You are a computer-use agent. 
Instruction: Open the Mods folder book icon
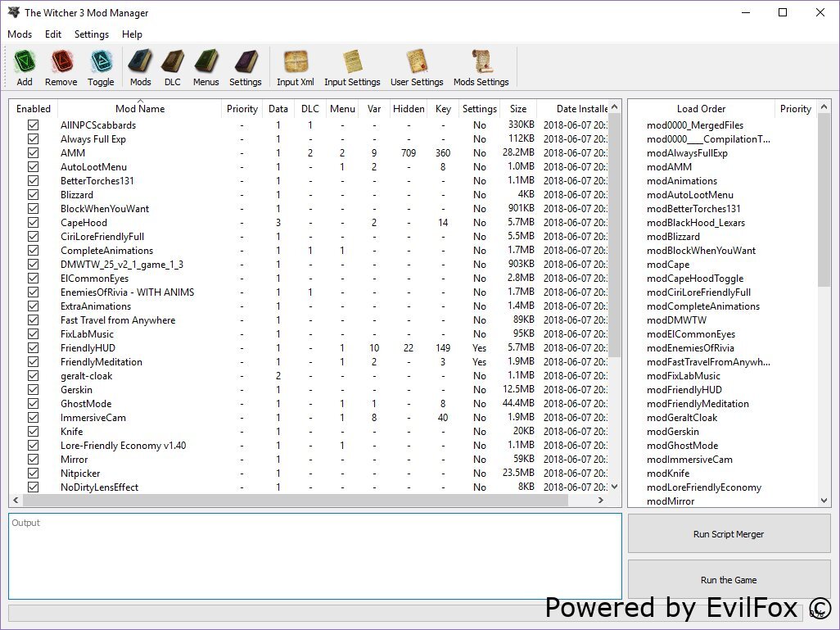click(x=140, y=62)
